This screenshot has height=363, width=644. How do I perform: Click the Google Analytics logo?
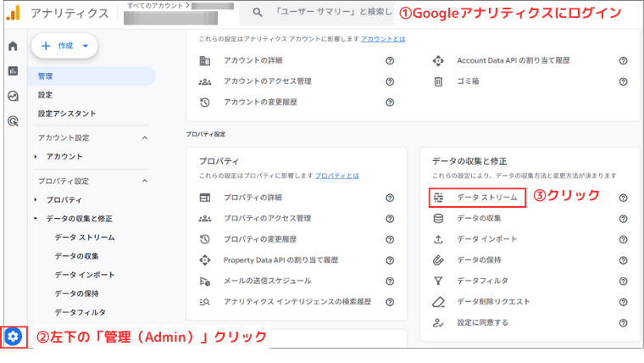(14, 13)
